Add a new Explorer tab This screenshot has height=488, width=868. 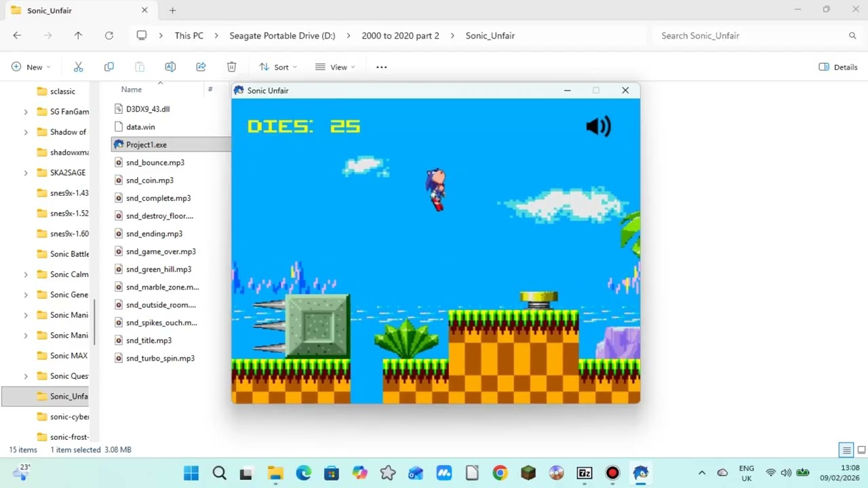172,10
